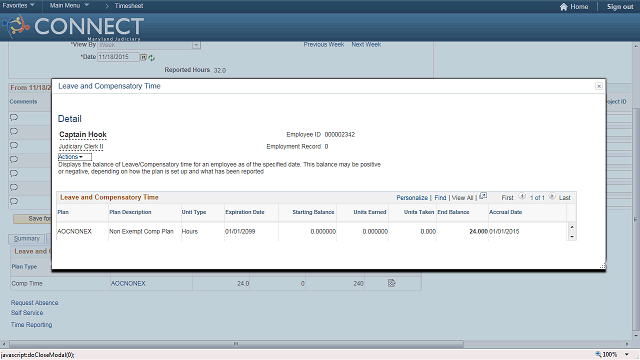Click Non Exempt Comp Plan cell
The width and height of the screenshot is (640, 360).
(141, 231)
